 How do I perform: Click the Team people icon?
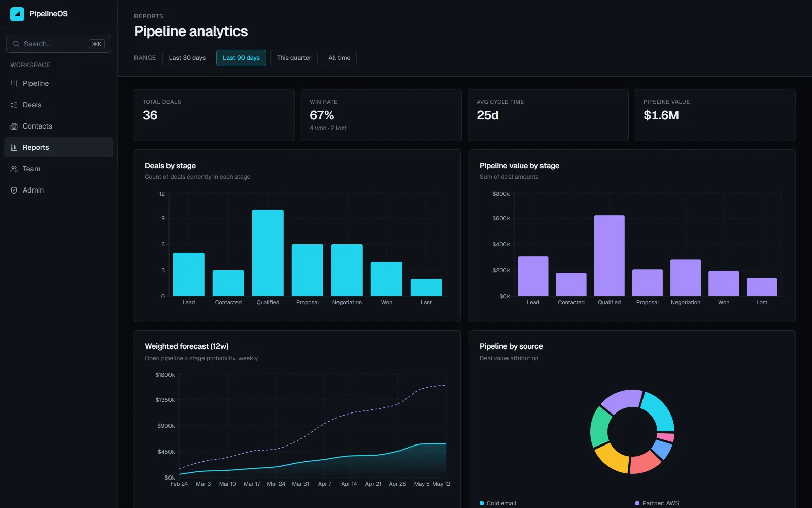(14, 169)
